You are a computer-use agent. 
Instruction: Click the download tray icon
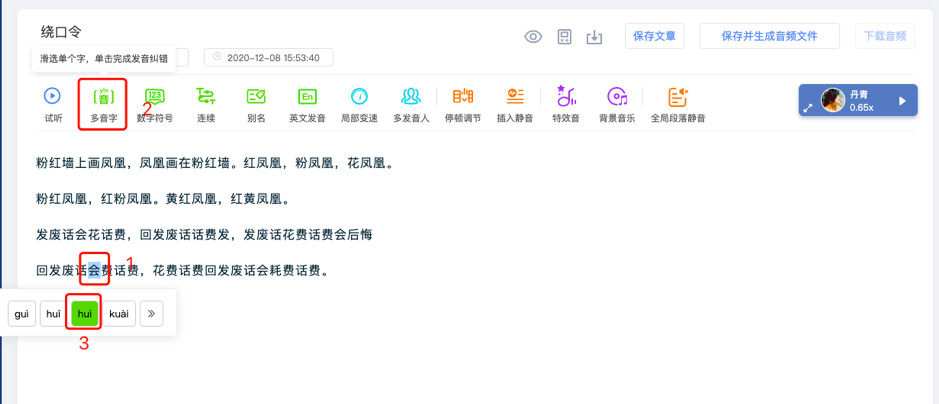(593, 37)
